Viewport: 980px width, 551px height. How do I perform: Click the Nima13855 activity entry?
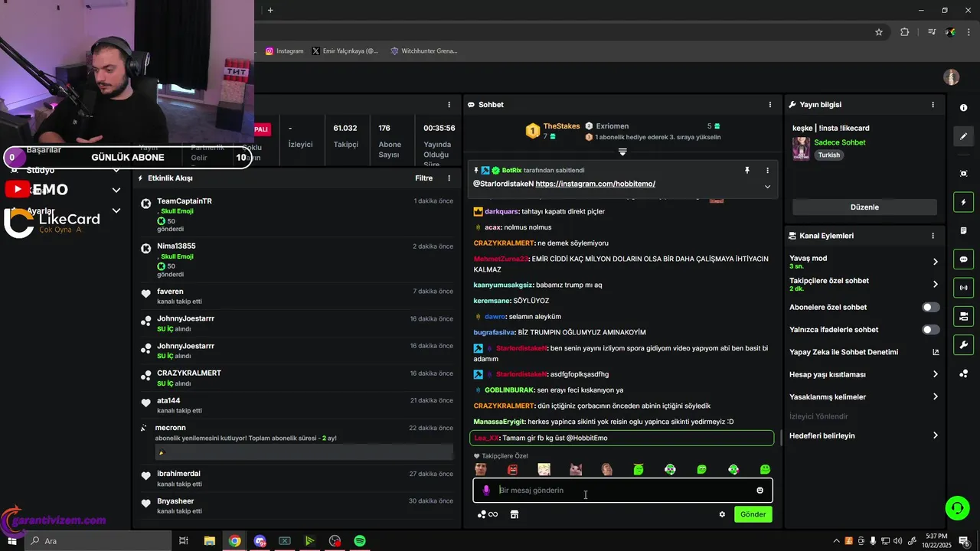pyautogui.click(x=298, y=260)
